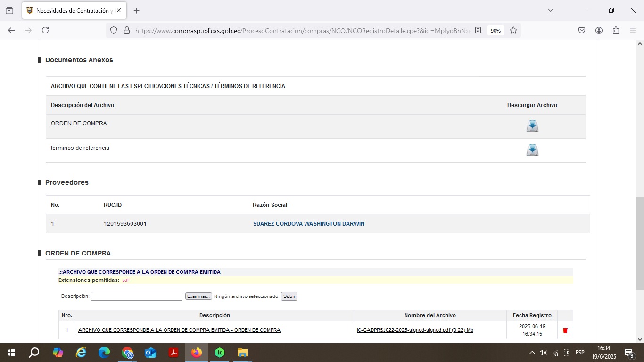
Task: Open IC-GADPRSJ022-2025-signed-signed.pdf file link
Action: click(415, 330)
